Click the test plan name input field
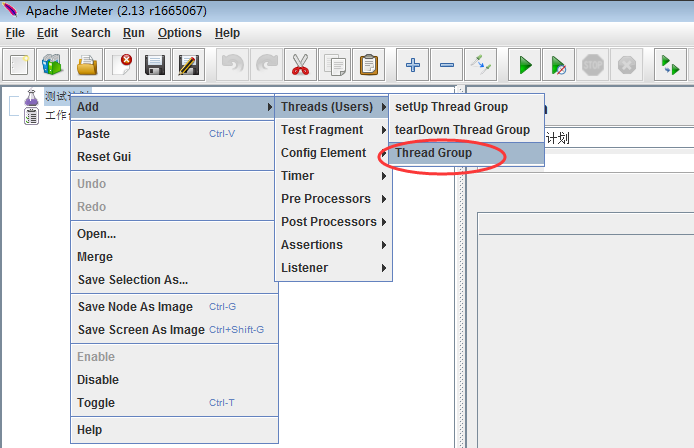Image resolution: width=694 pixels, height=448 pixels. pos(619,138)
